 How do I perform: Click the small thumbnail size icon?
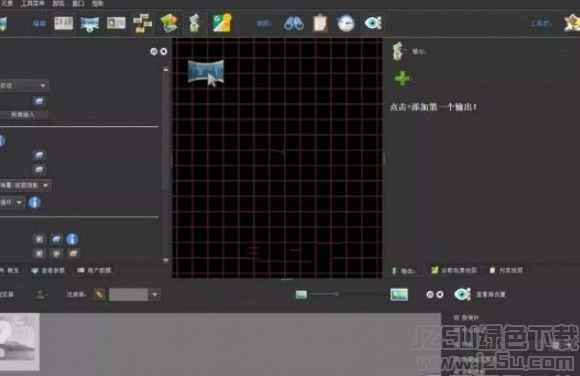click(x=301, y=295)
